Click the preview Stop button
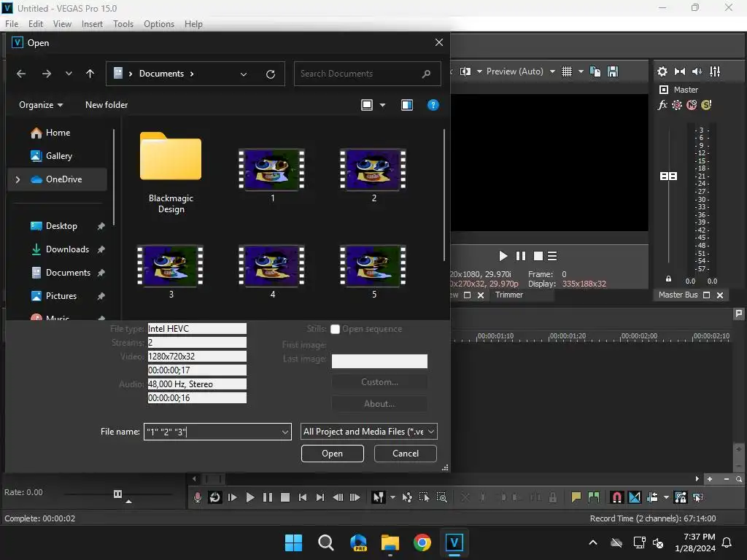 pos(538,256)
